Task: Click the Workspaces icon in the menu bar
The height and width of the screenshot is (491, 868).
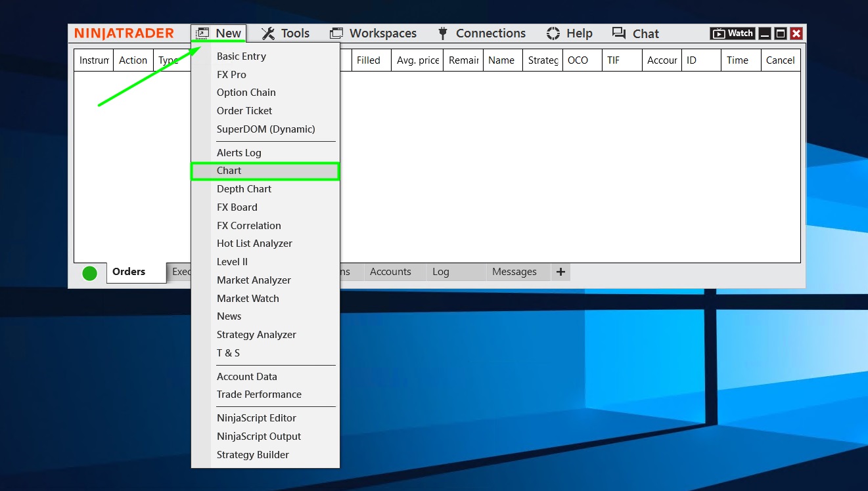Action: (x=336, y=32)
